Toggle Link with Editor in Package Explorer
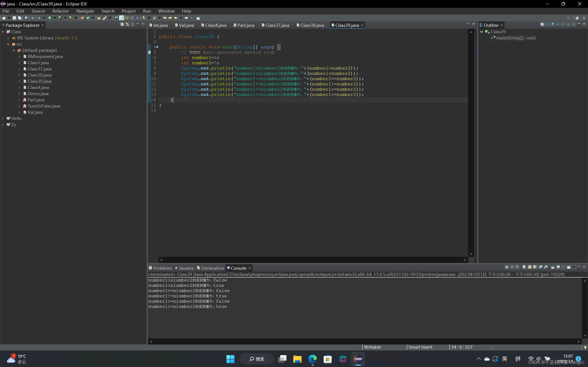This screenshot has height=367, width=588. coord(127,24)
